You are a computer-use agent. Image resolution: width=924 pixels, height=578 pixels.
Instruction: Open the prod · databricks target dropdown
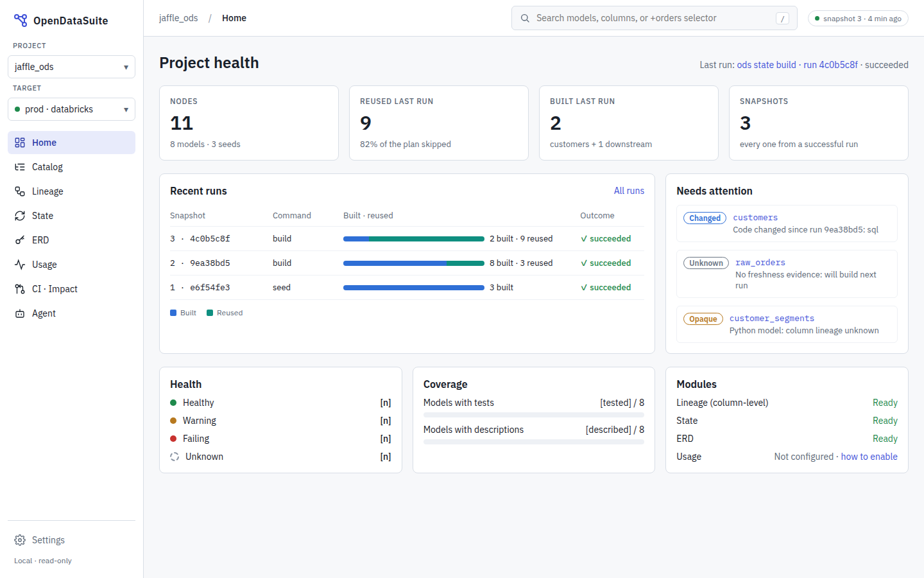[71, 109]
